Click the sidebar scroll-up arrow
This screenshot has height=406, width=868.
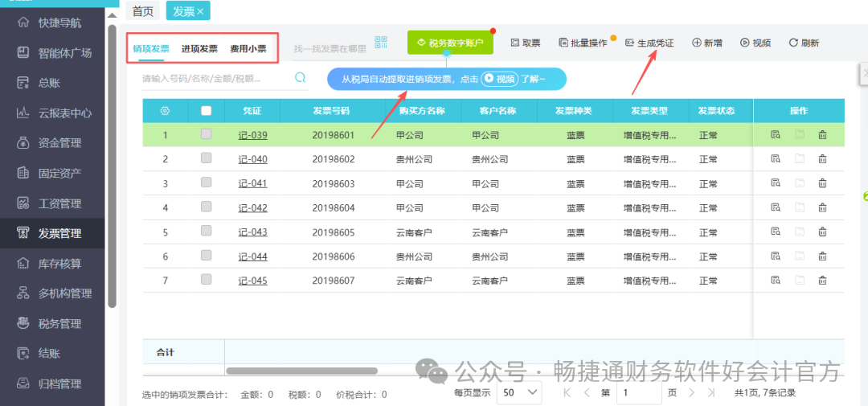coord(113,15)
